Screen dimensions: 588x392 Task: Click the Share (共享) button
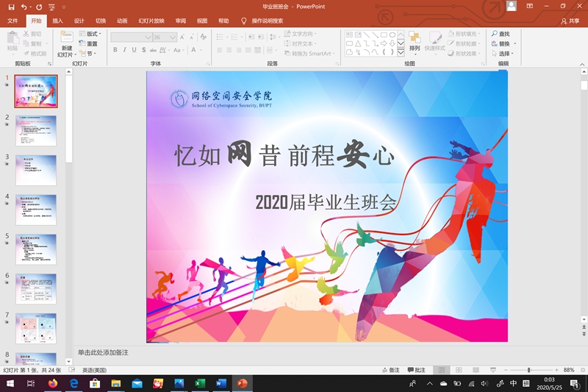(569, 21)
